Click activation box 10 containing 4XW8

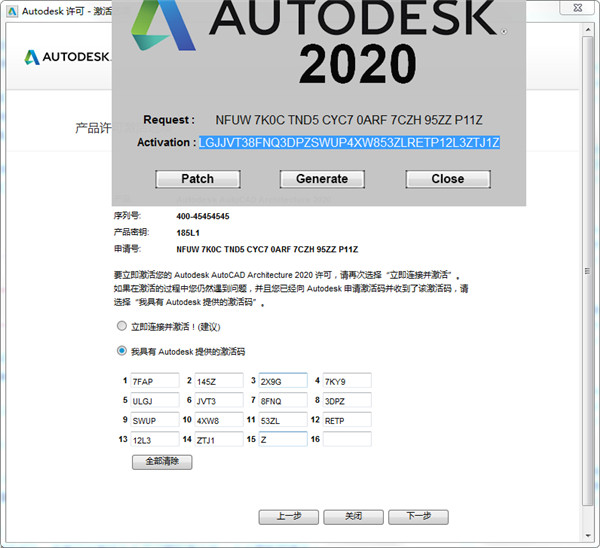point(218,420)
